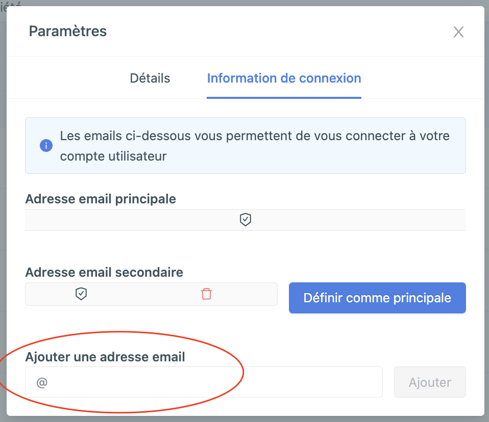Screen dimensions: 489x422
Task: Select the Information de connexion tab
Action: point(284,78)
